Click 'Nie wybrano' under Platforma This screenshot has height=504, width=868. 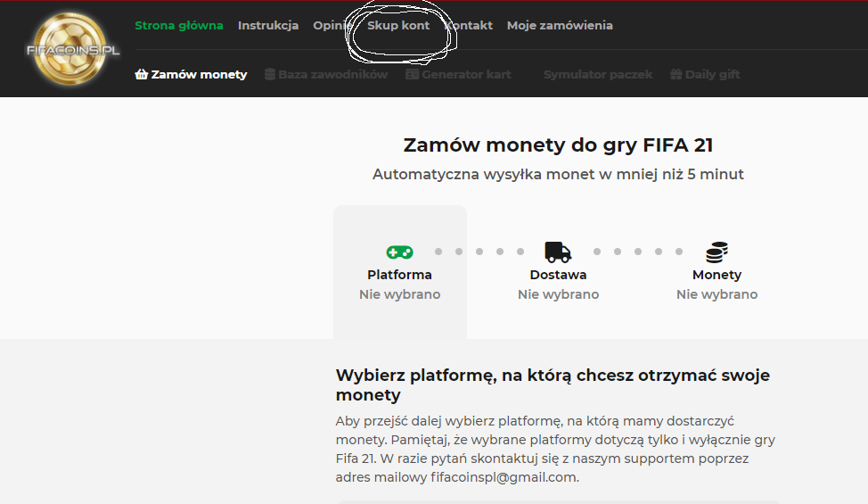pyautogui.click(x=399, y=294)
